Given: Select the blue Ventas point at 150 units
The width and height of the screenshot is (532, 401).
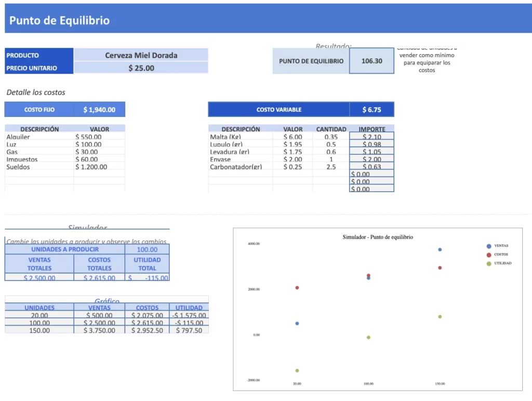Looking at the screenshot, I should [440, 249].
